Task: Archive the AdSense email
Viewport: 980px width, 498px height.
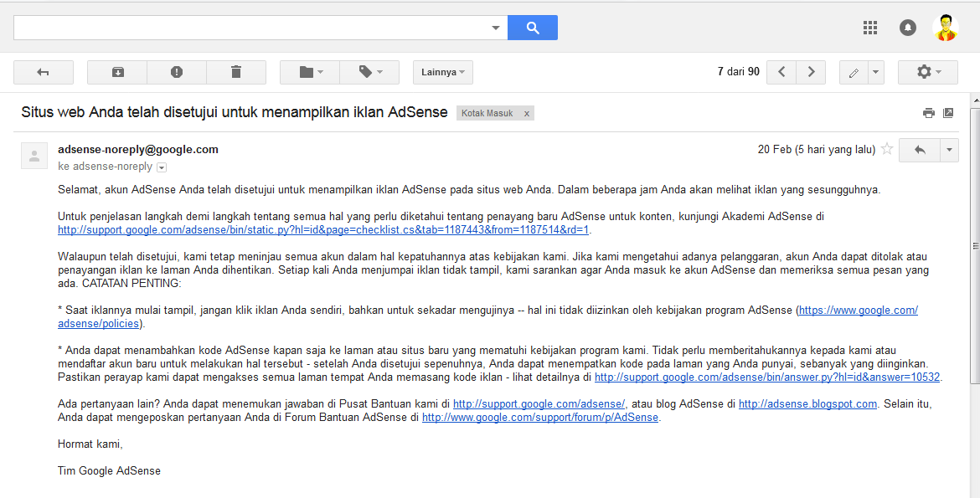Action: click(116, 72)
